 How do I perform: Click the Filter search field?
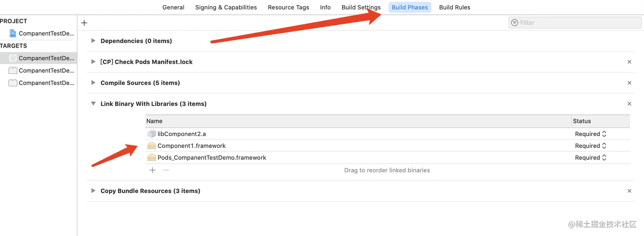(575, 23)
